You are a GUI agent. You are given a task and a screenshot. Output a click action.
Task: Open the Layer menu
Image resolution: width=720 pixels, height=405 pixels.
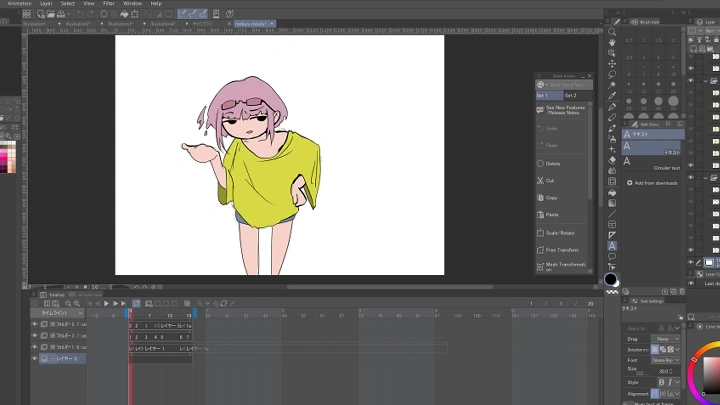[46, 3]
